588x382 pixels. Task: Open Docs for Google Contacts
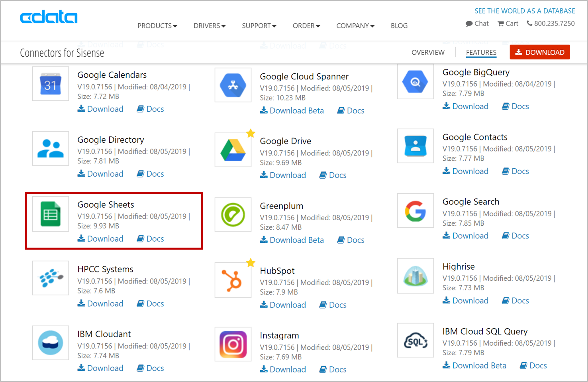point(515,171)
